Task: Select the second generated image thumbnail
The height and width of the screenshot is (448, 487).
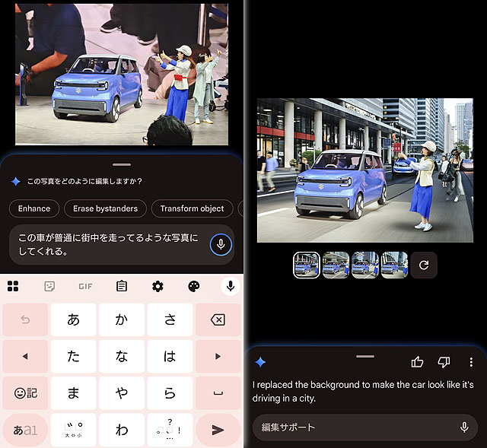Action: coord(336,265)
